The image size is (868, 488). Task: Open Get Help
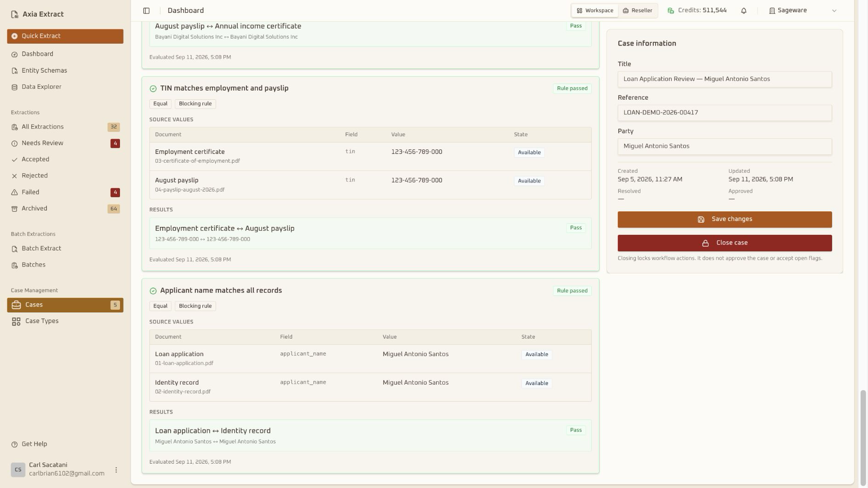pyautogui.click(x=65, y=444)
